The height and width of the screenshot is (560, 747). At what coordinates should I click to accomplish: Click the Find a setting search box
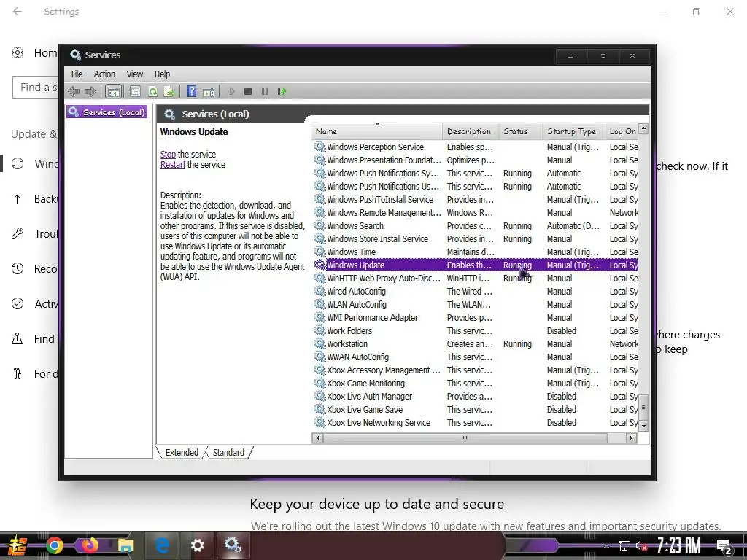pyautogui.click(x=35, y=87)
